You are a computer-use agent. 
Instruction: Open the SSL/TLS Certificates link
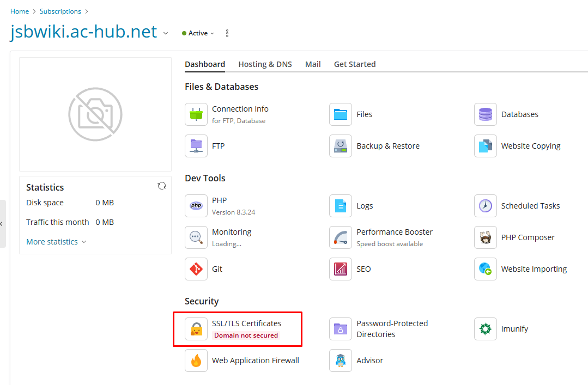pos(246,323)
